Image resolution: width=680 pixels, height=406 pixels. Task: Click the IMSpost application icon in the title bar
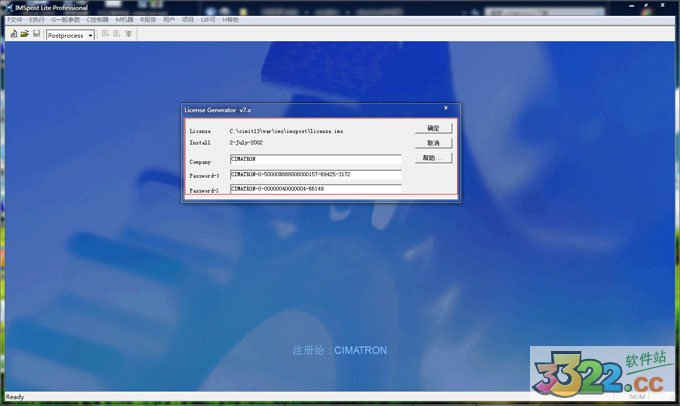tap(9, 8)
